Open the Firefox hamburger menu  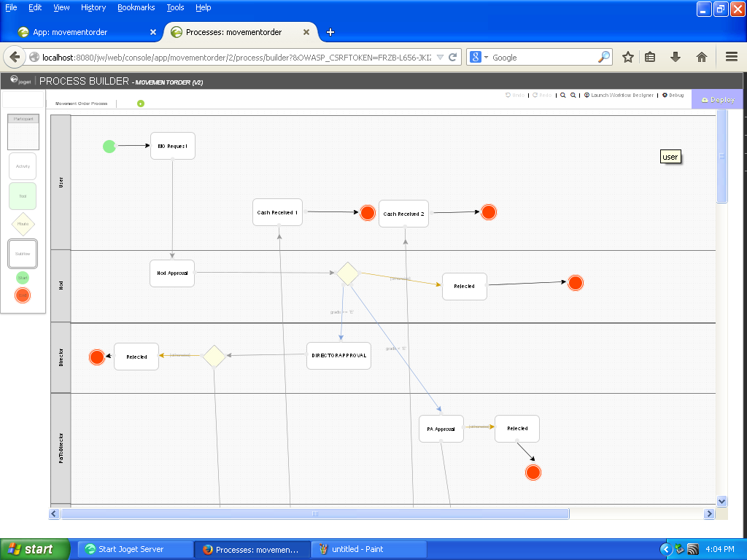(732, 57)
